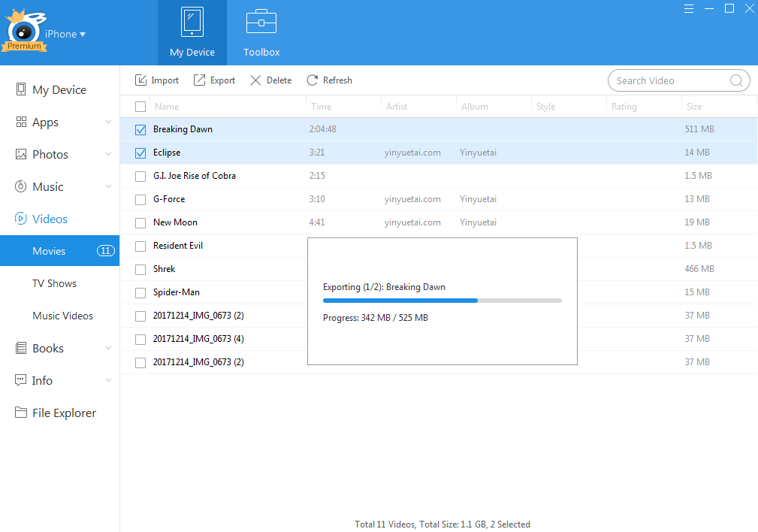Open the hamburger menu in title bar
This screenshot has width=758, height=532.
pos(689,9)
